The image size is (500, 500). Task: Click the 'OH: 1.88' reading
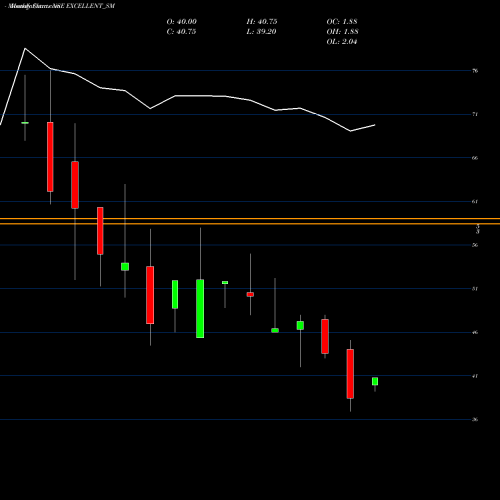point(342,32)
